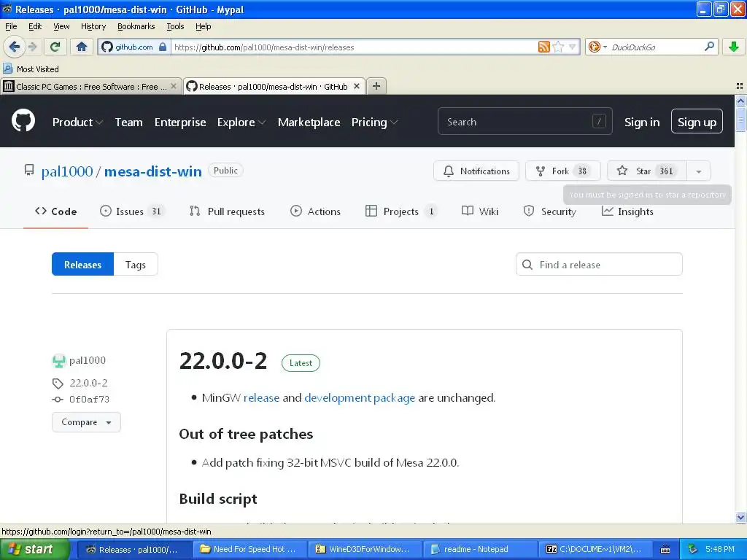Close the Releases mesa-dist-win tab
This screenshot has width=747, height=560.
point(356,86)
